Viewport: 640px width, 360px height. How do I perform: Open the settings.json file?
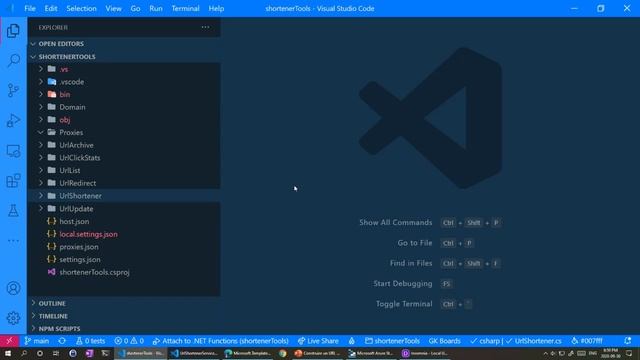coord(124,259)
